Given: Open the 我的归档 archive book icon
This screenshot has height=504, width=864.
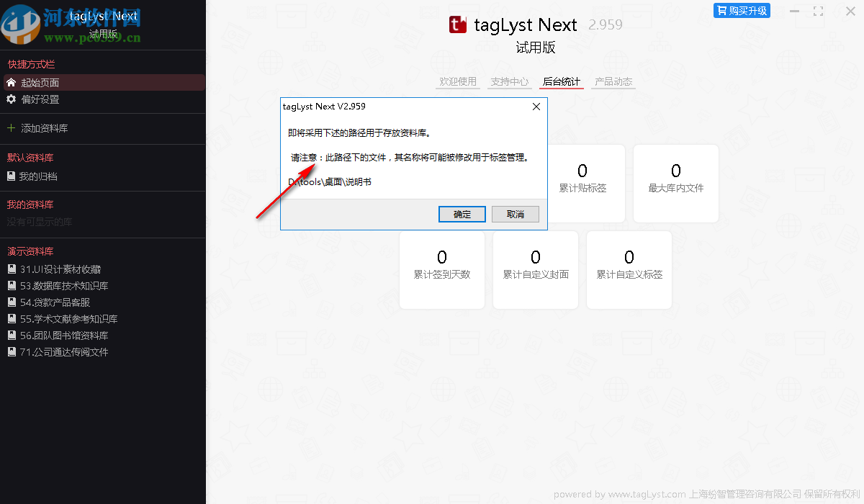Looking at the screenshot, I should [x=11, y=176].
